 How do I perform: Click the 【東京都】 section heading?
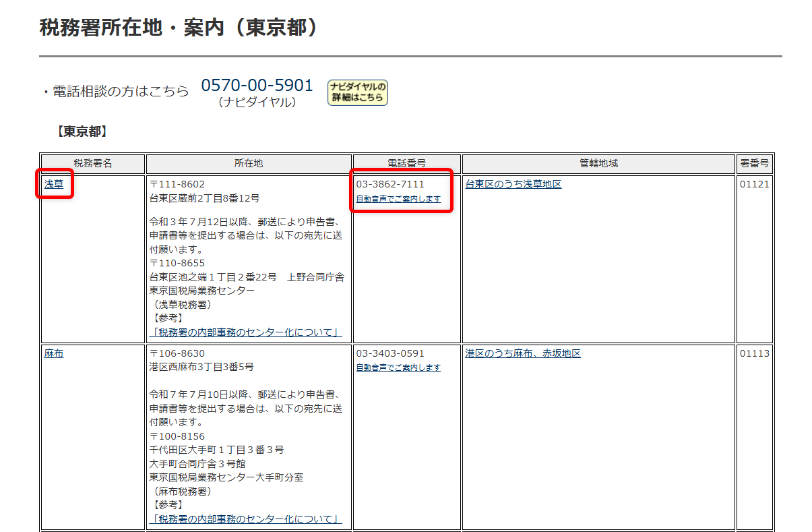pyautogui.click(x=82, y=132)
